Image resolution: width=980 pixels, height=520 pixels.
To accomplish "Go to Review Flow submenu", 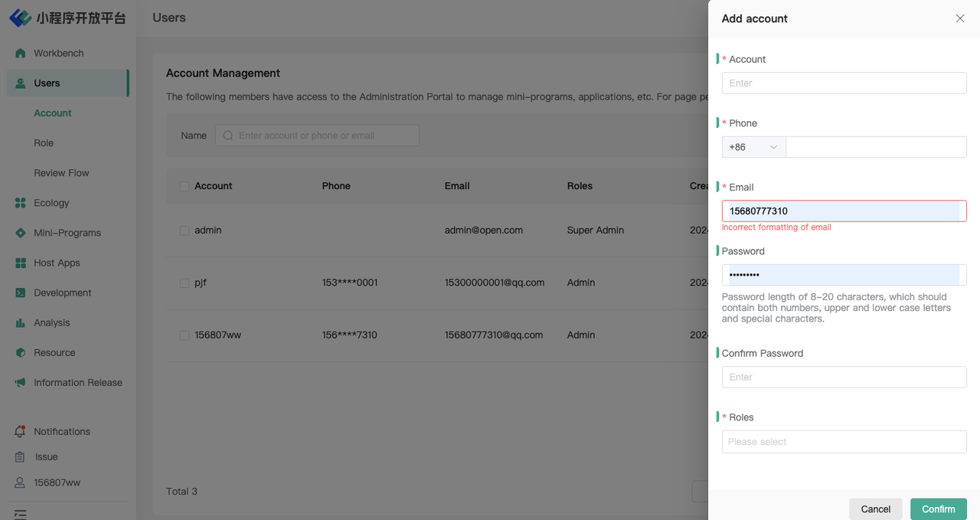I will pos(61,173).
